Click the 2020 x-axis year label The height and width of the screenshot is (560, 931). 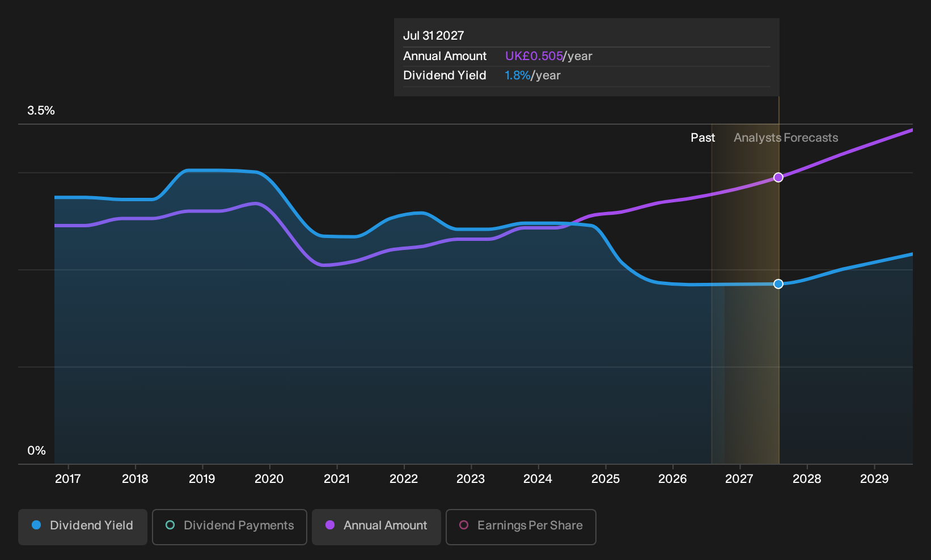[269, 479]
